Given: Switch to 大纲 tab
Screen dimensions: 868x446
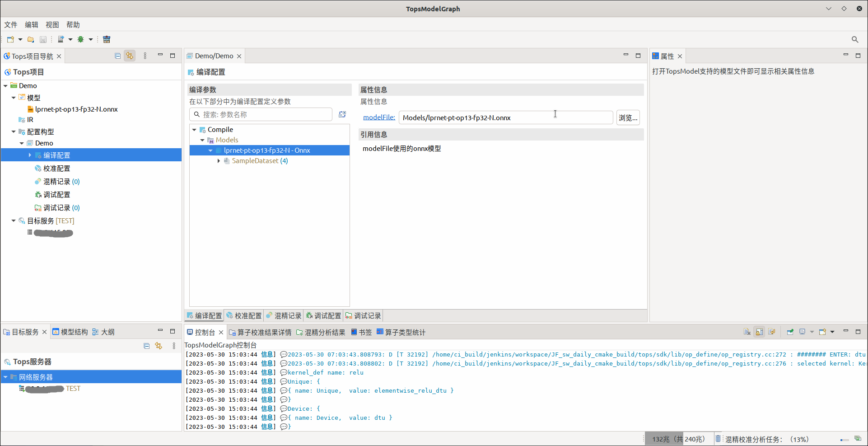Looking at the screenshot, I should point(103,332).
